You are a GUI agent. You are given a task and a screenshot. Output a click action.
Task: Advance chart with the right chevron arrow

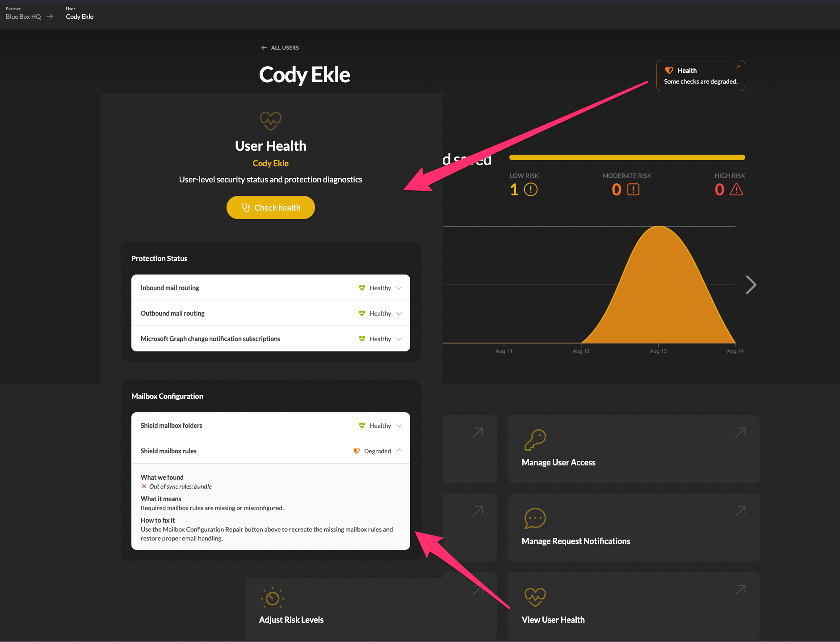[751, 285]
